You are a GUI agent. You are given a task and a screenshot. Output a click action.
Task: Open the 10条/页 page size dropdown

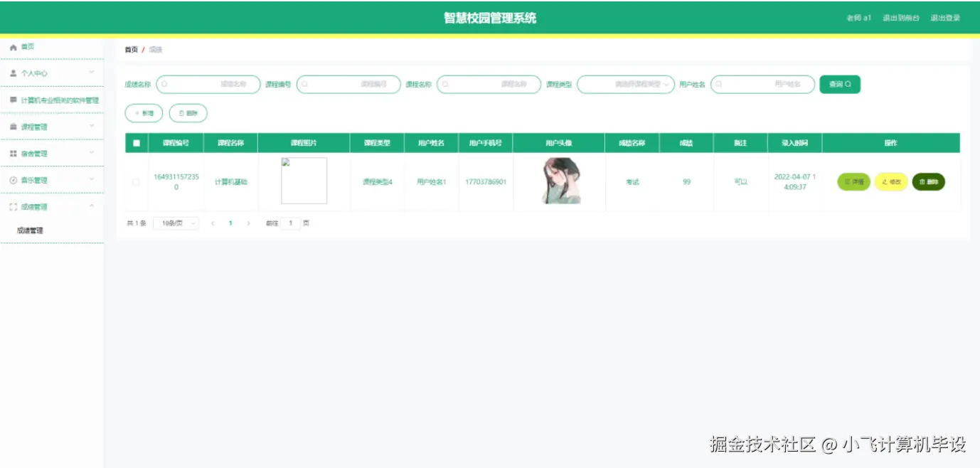click(x=176, y=223)
